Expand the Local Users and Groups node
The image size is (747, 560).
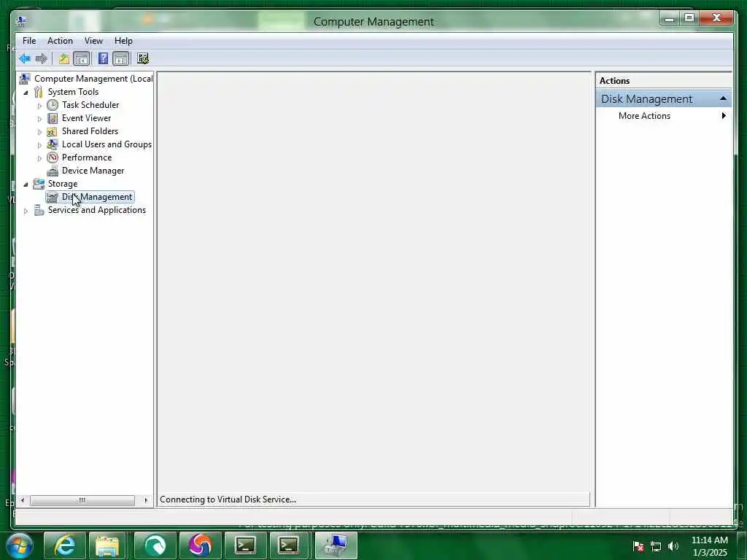(39, 145)
